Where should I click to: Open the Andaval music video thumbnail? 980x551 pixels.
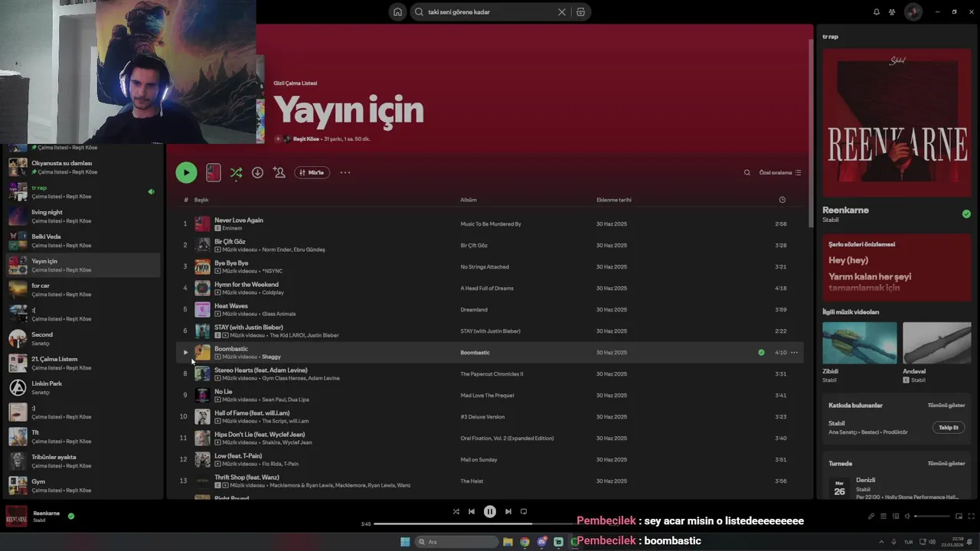point(937,343)
